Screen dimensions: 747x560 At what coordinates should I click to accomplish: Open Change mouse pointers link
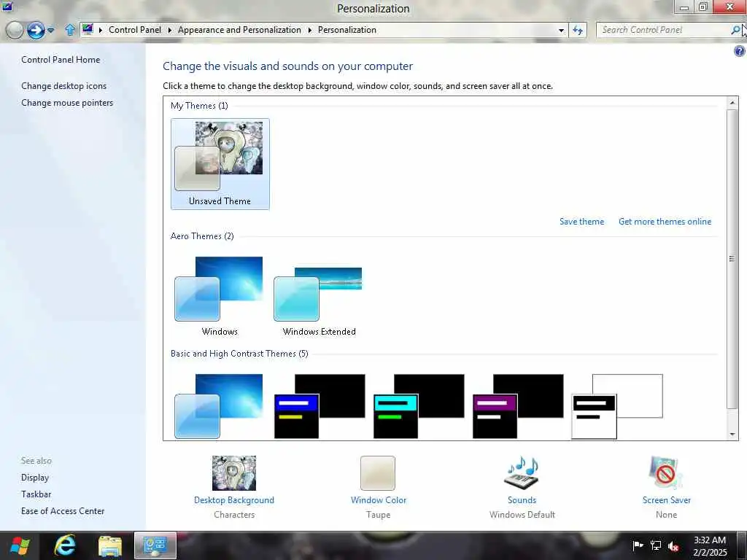coord(67,103)
